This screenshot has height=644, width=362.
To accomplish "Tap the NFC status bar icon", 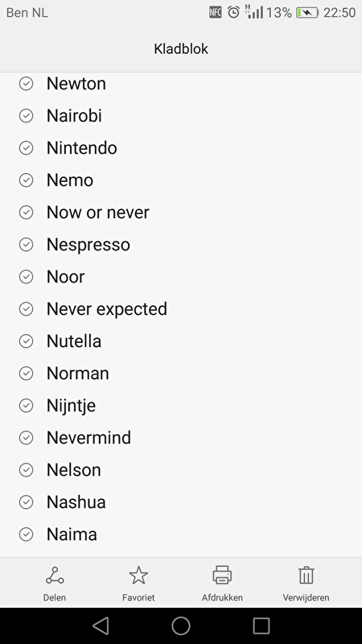I will coord(216,12).
